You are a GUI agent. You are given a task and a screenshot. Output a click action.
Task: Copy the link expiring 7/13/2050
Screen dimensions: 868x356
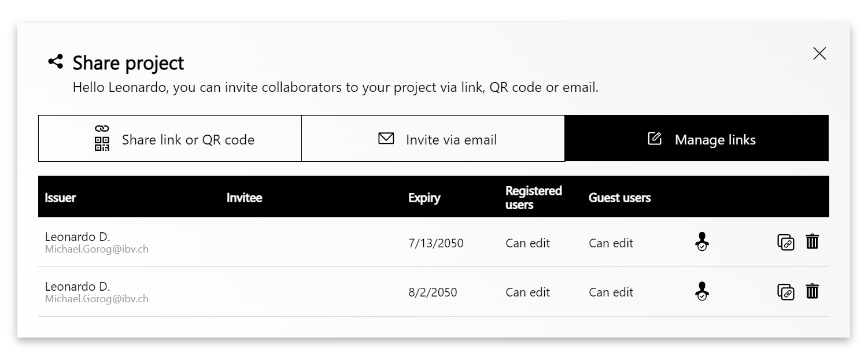click(785, 242)
